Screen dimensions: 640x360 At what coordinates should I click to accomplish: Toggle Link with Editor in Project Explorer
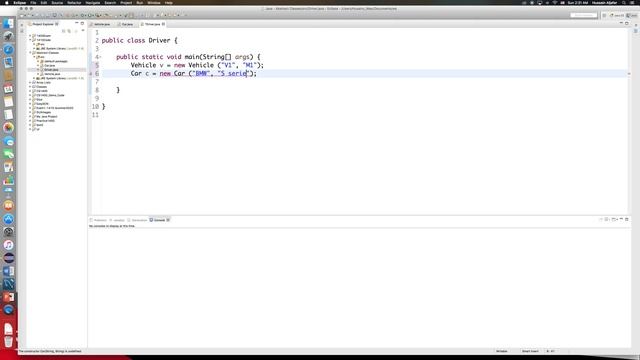[x=69, y=31]
